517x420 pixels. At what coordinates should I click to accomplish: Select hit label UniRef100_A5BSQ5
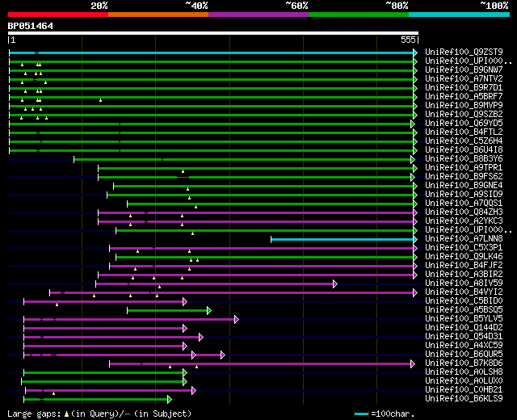pyautogui.click(x=464, y=310)
